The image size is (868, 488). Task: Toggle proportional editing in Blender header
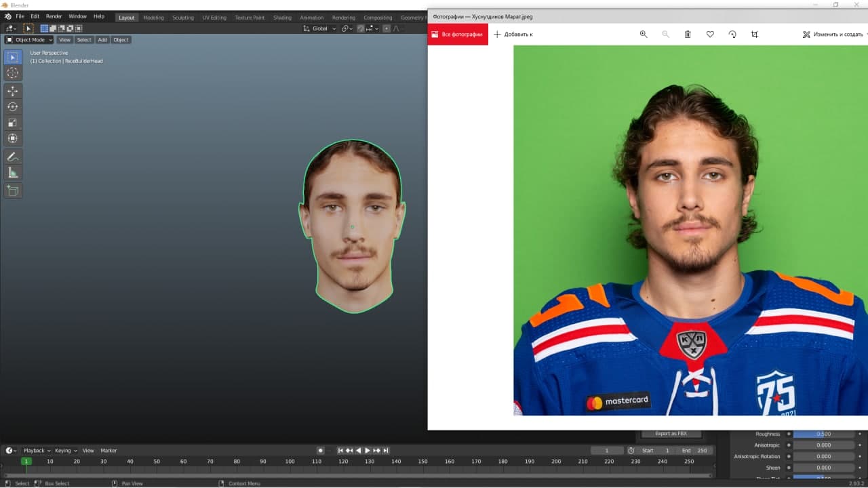point(387,28)
